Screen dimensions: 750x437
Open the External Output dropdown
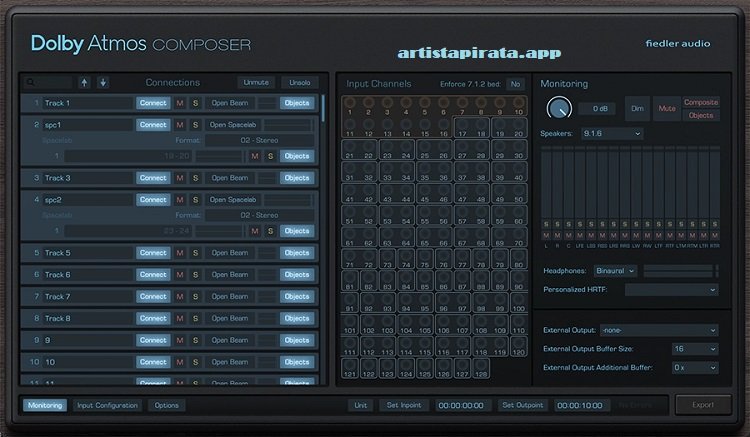659,330
